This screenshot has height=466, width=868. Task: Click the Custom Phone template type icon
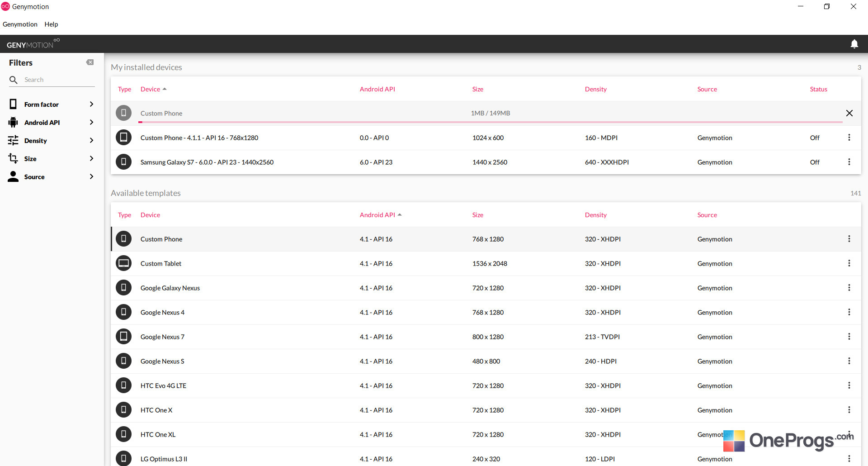click(x=123, y=239)
